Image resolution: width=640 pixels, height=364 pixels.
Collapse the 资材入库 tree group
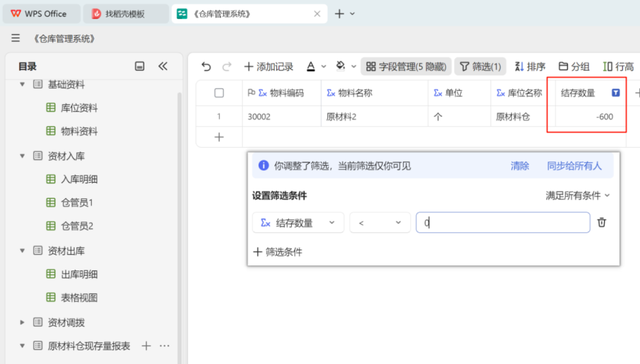pyautogui.click(x=22, y=156)
